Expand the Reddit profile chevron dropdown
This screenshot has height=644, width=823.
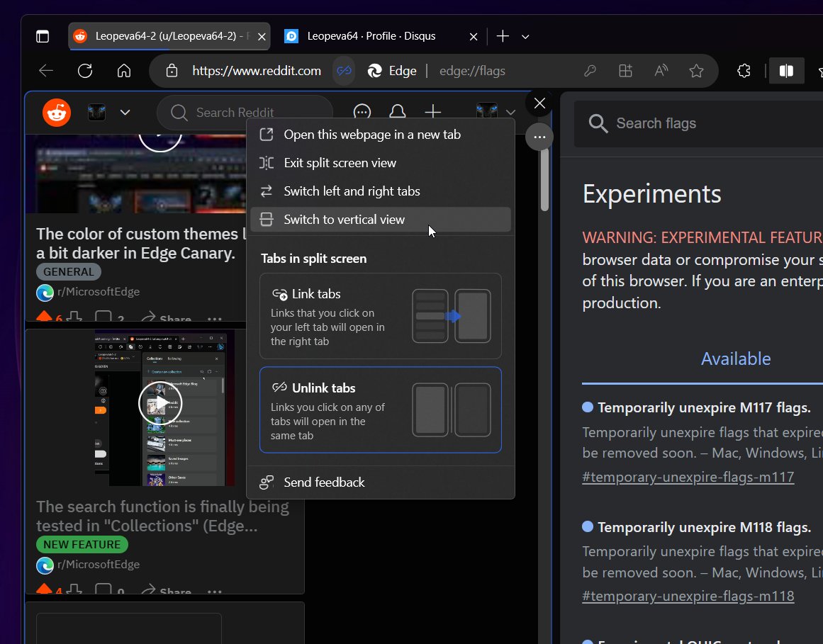coord(125,112)
